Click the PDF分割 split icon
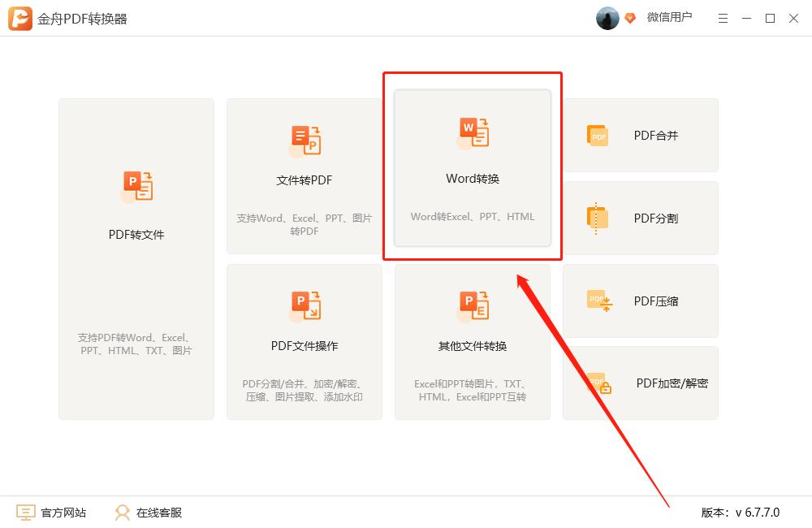The width and height of the screenshot is (812, 528). pos(598,219)
